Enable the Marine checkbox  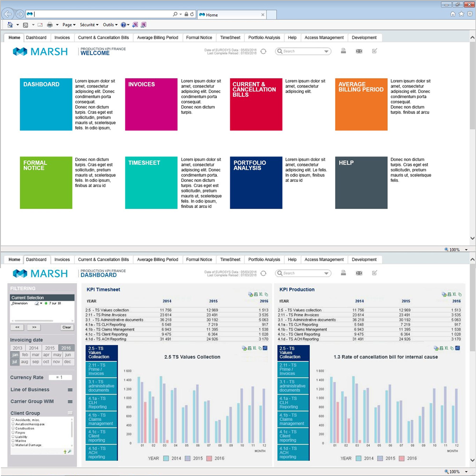click(x=13, y=440)
